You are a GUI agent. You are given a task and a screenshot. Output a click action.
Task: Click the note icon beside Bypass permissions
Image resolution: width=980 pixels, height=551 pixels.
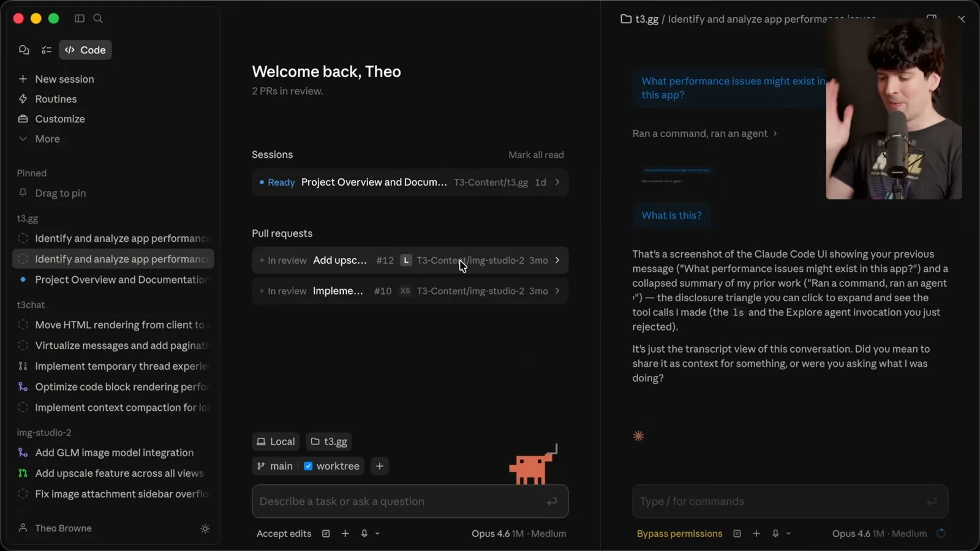(737, 534)
